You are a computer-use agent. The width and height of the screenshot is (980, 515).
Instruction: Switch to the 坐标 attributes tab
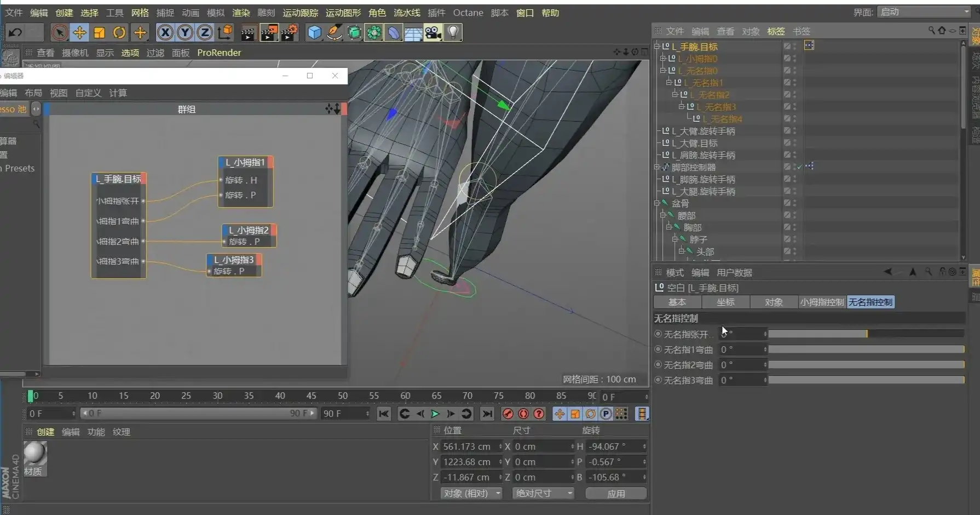pyautogui.click(x=725, y=302)
